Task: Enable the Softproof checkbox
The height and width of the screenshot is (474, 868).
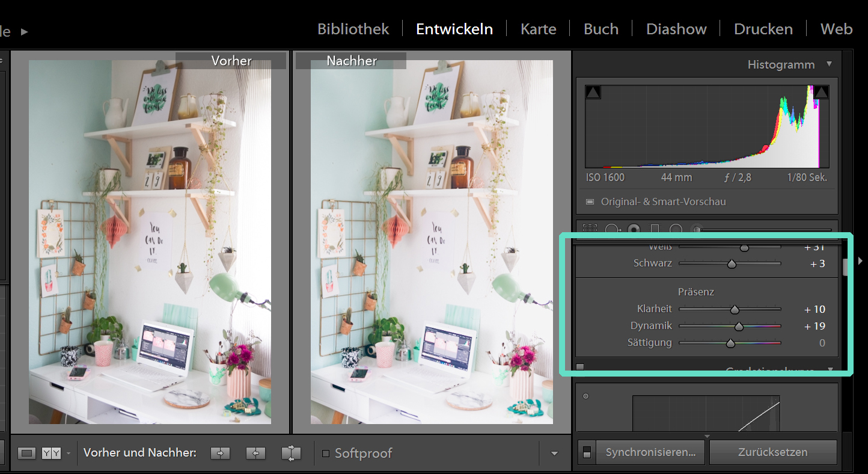Action: pos(326,453)
